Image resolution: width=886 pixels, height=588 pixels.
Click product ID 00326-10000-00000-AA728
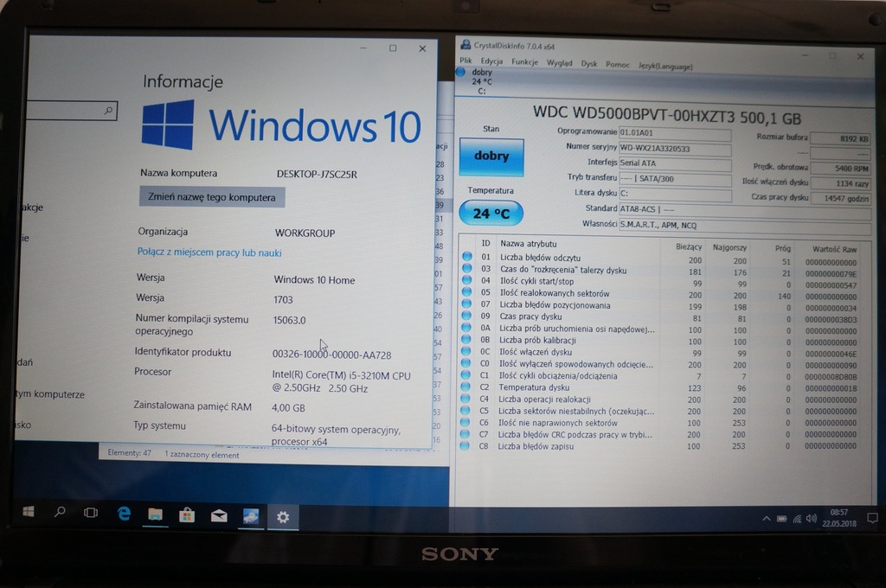[331, 355]
